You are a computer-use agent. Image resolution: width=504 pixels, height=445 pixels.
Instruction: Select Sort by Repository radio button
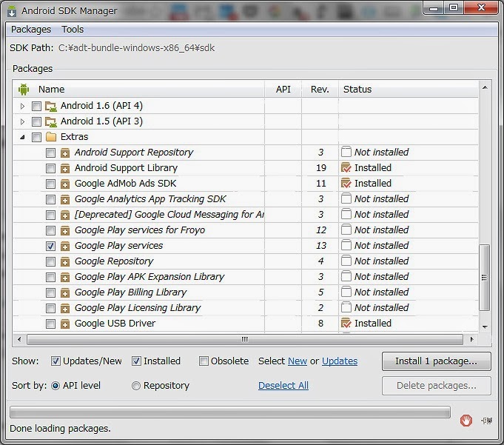pos(136,386)
